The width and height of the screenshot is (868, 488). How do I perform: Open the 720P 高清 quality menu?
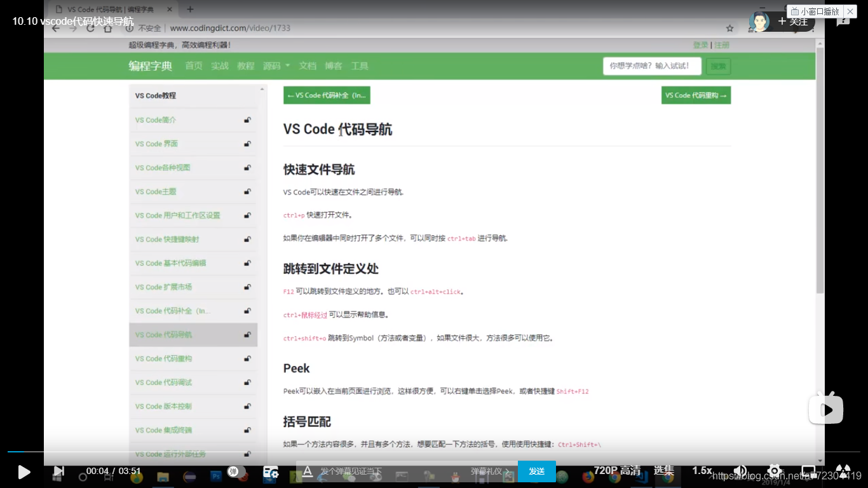tap(617, 470)
